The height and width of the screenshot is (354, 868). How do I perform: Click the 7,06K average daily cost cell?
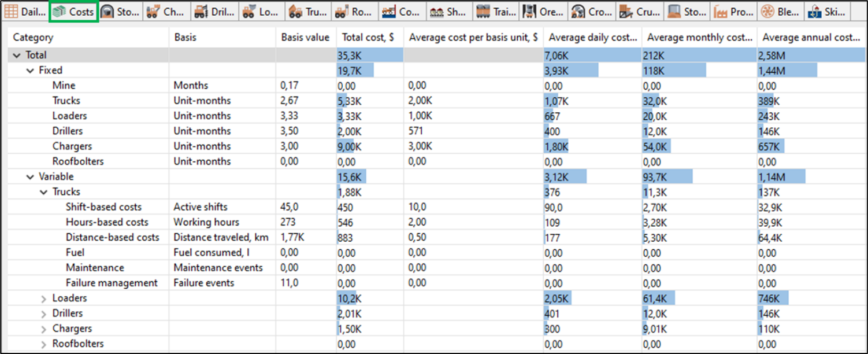(x=592, y=56)
